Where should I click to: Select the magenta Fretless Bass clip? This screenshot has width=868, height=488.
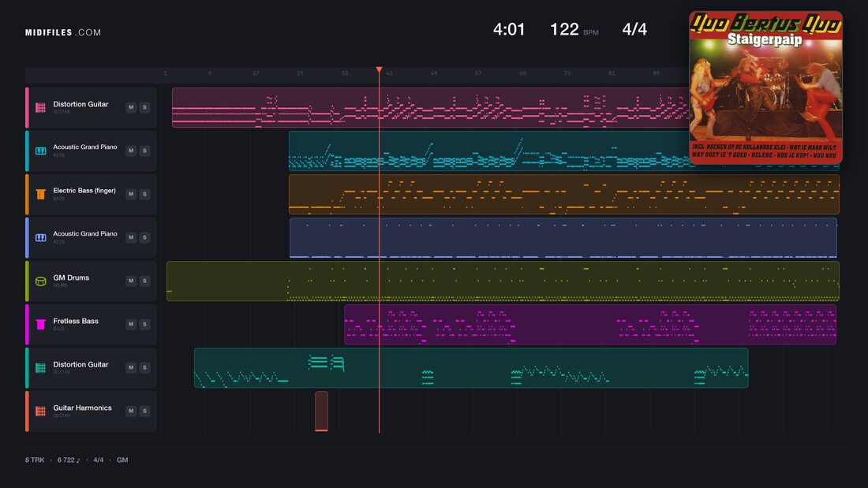click(590, 324)
